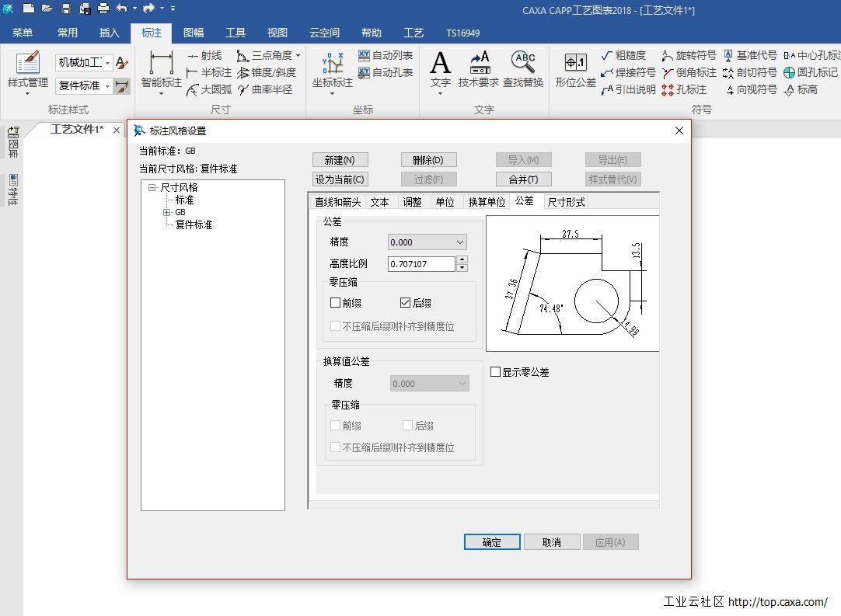Image resolution: width=841 pixels, height=616 pixels.
Task: Click the 高度比例 value input field
Action: point(421,264)
